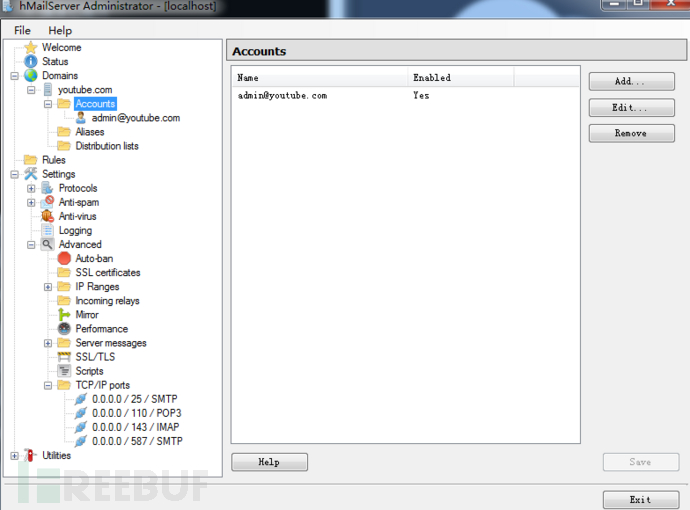
Task: Click the youtube.com domain server icon
Action: tap(48, 89)
